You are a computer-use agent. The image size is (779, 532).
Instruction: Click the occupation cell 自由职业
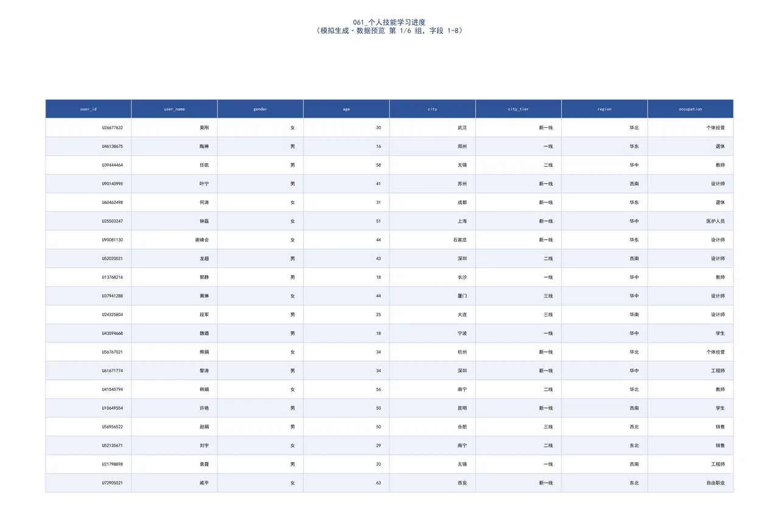pyautogui.click(x=691, y=483)
